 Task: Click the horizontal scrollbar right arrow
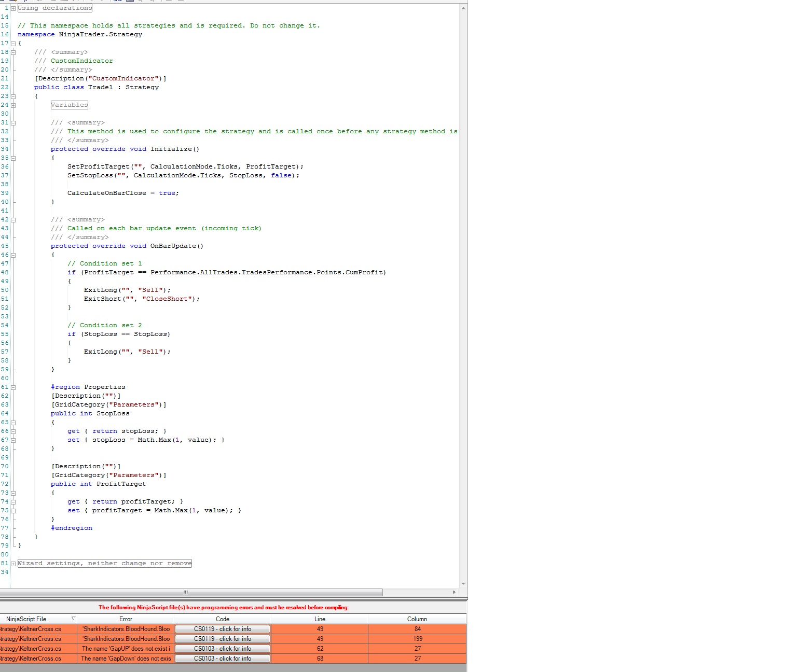tap(455, 592)
